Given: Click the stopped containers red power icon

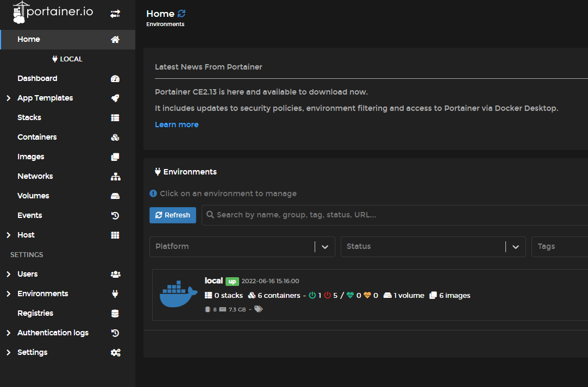Looking at the screenshot, I should (327, 295).
